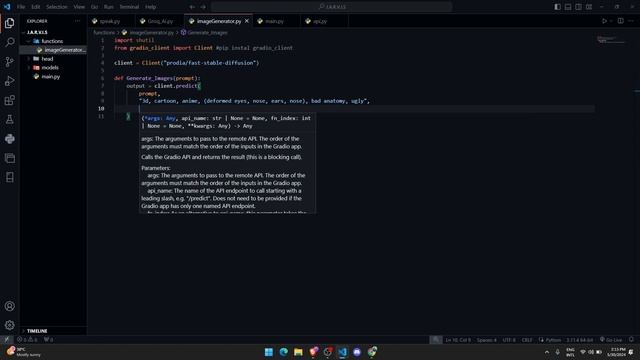This screenshot has height=360, width=640.
Task: Split the editor to the right
Action: (x=620, y=21)
